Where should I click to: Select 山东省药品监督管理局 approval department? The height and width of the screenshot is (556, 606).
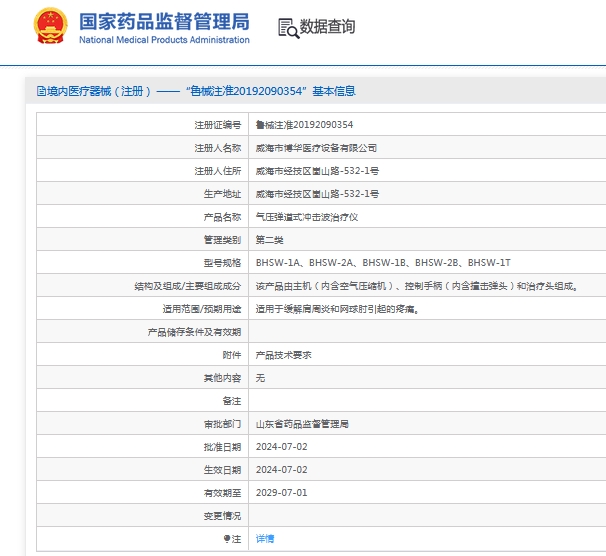coord(302,424)
